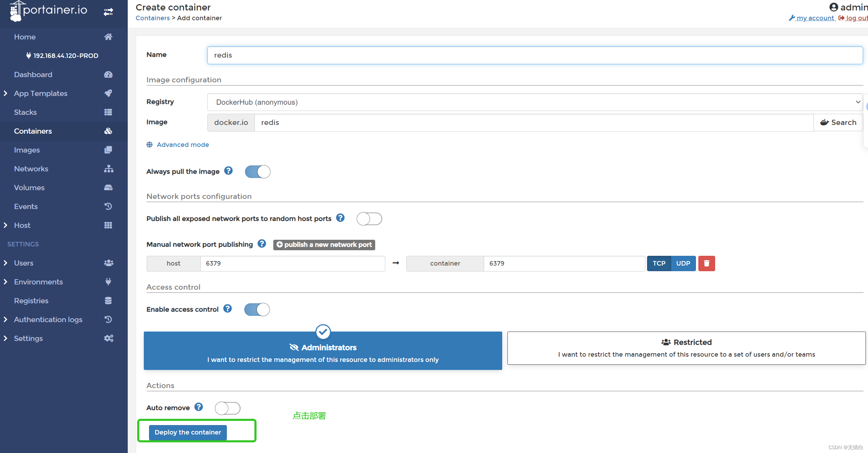The image size is (868, 453).
Task: Expand the Users menu chevron
Action: (5, 263)
